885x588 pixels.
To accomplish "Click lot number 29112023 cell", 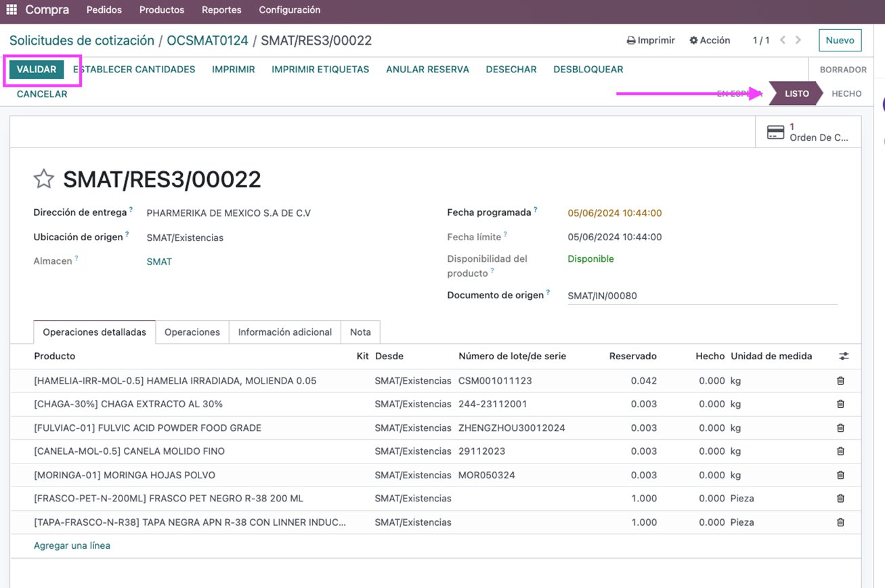I will tap(481, 451).
